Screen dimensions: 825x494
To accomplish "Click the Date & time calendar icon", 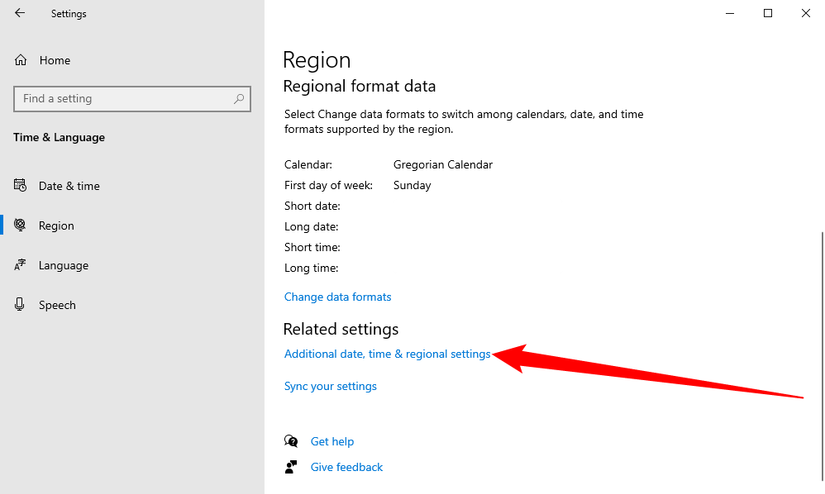I will point(20,186).
